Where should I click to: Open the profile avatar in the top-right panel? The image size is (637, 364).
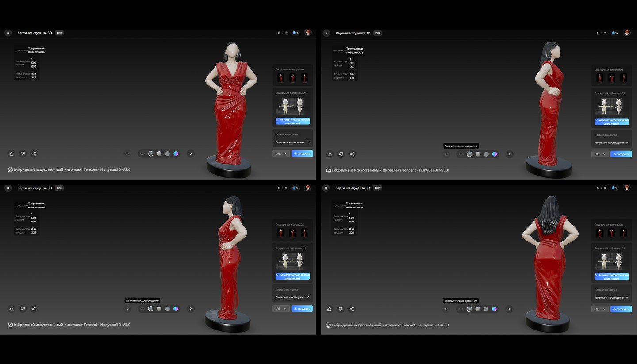tap(627, 33)
